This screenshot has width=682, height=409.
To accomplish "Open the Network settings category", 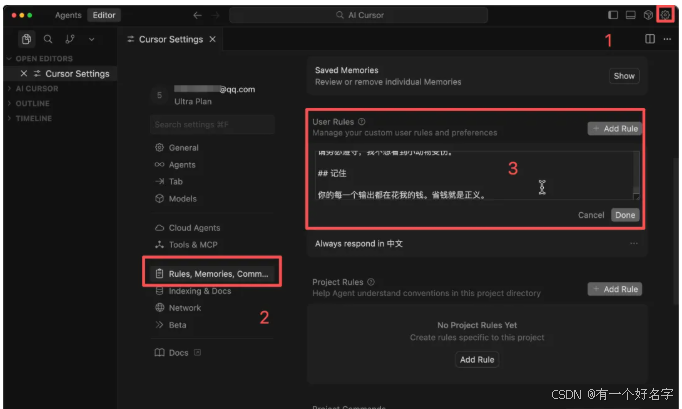I will pos(184,308).
